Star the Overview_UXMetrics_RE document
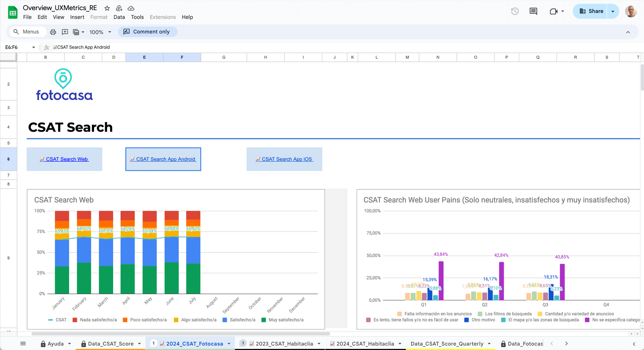Image resolution: width=644 pixels, height=350 pixels. (x=107, y=8)
